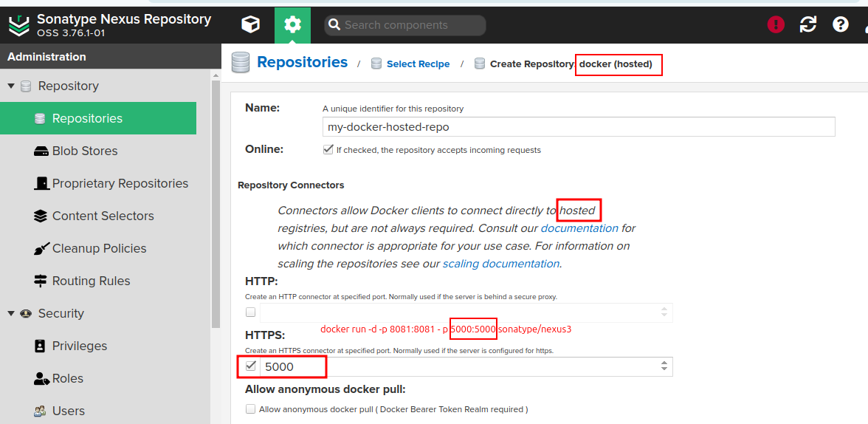Collapse the Repository tree section
Viewport: 868px width, 424px height.
[11, 86]
